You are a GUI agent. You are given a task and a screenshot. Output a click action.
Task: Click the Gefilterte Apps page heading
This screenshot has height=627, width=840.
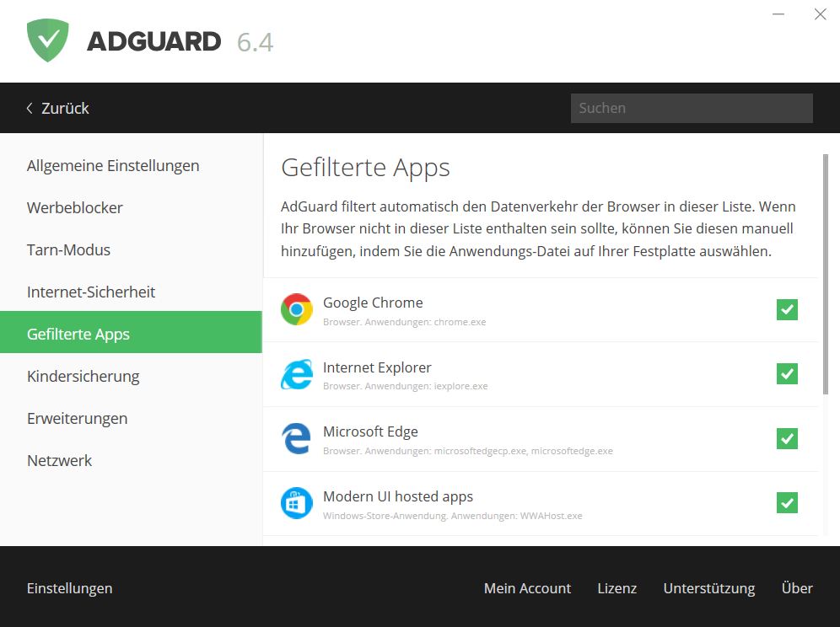click(x=365, y=168)
